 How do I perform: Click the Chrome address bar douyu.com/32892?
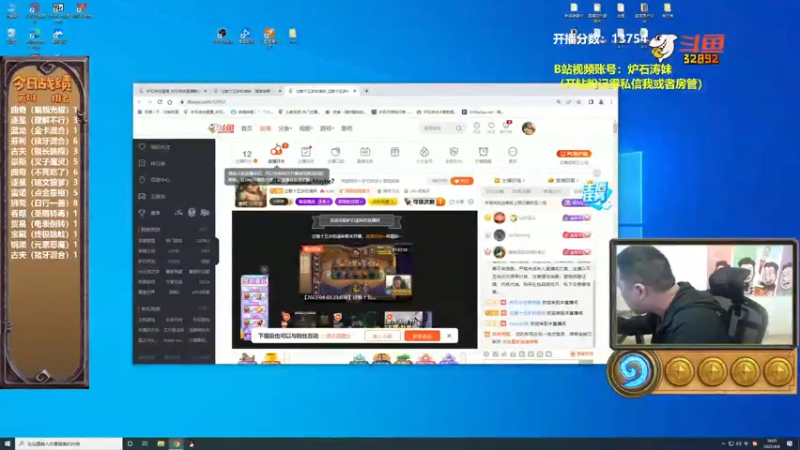[x=367, y=102]
